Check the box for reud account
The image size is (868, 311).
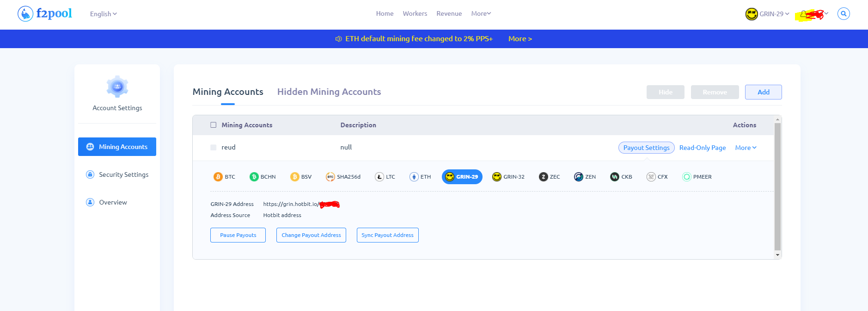coord(214,147)
